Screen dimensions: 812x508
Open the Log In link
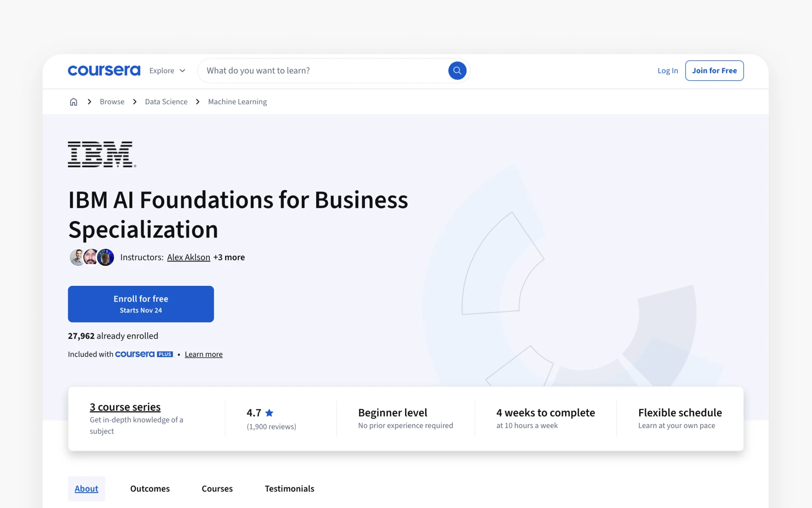668,70
